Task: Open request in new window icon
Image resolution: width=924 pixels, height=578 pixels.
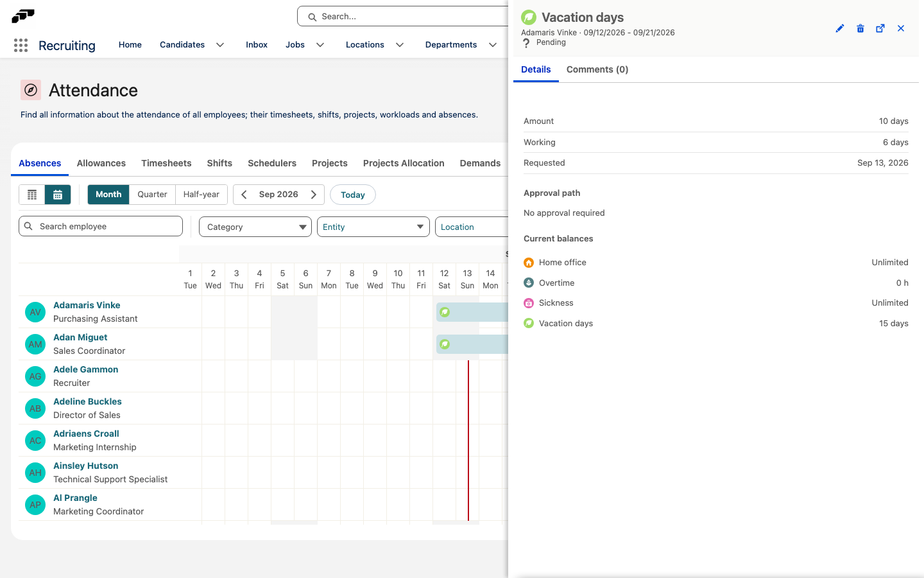Action: [x=880, y=28]
